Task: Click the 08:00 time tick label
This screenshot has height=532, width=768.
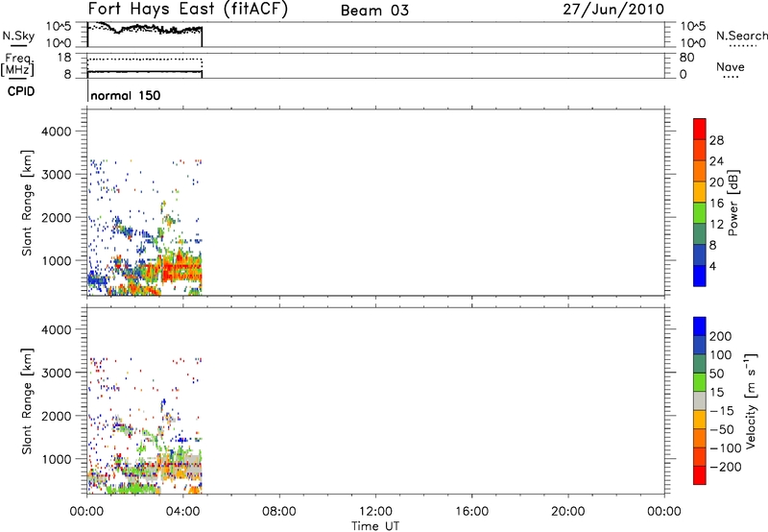Action: click(x=279, y=512)
